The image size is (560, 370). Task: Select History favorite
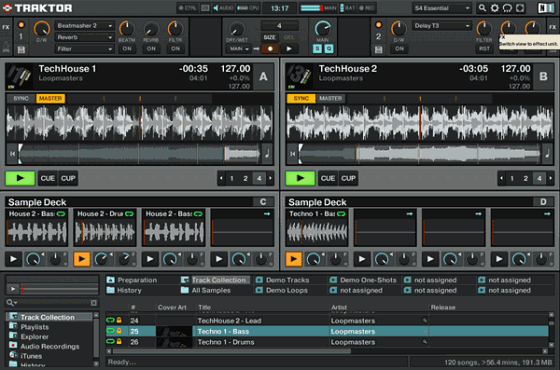124,290
